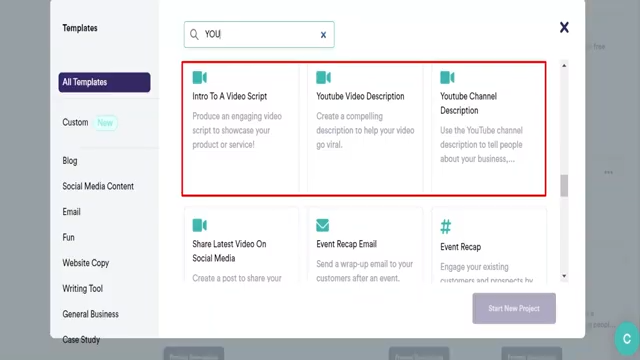Click text 'Produce an engaging video script' description
This screenshot has height=360, width=640.
[x=237, y=130]
